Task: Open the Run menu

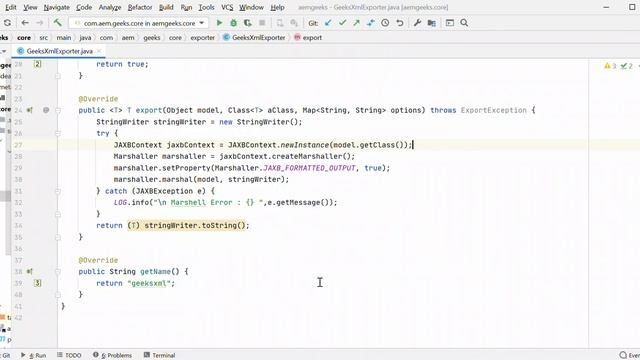Action: [186, 7]
